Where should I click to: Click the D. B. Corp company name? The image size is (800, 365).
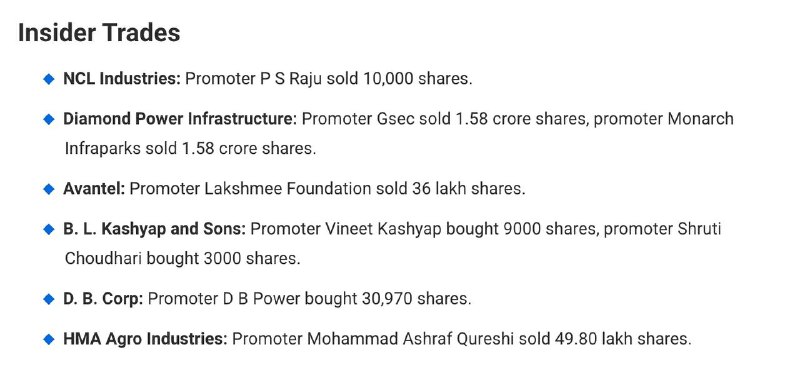click(x=103, y=299)
